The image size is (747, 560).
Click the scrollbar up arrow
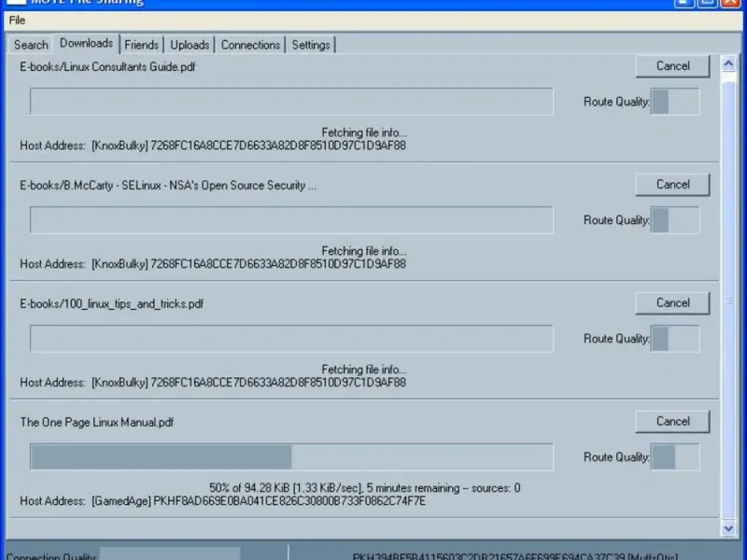pyautogui.click(x=728, y=63)
